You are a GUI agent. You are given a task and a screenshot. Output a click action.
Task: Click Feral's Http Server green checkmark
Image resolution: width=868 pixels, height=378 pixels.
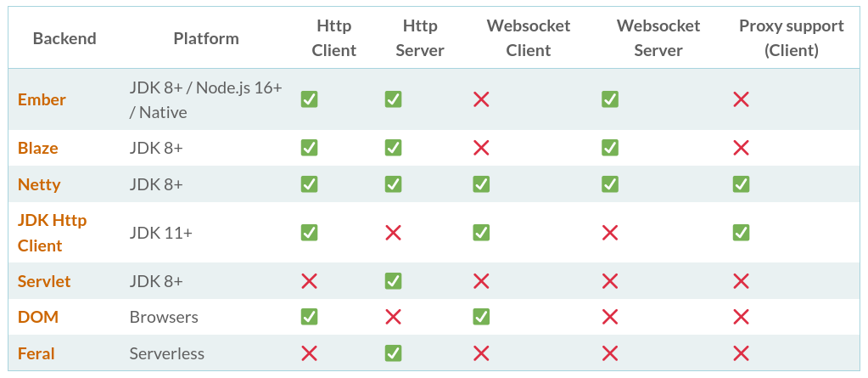coord(393,353)
